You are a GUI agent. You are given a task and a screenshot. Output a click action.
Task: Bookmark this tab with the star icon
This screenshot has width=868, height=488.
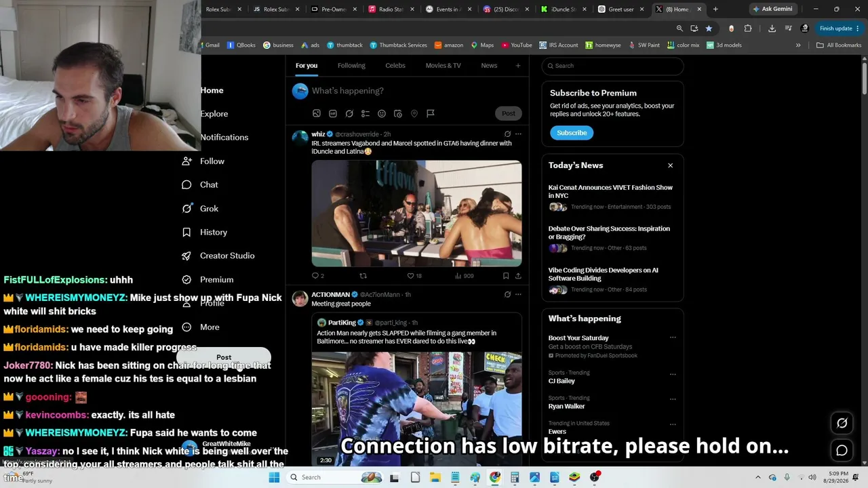point(709,28)
